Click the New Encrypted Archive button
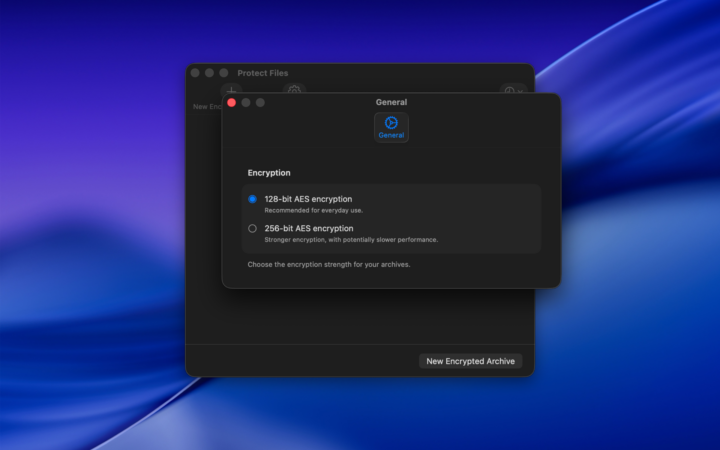Image resolution: width=720 pixels, height=450 pixels. click(x=470, y=361)
